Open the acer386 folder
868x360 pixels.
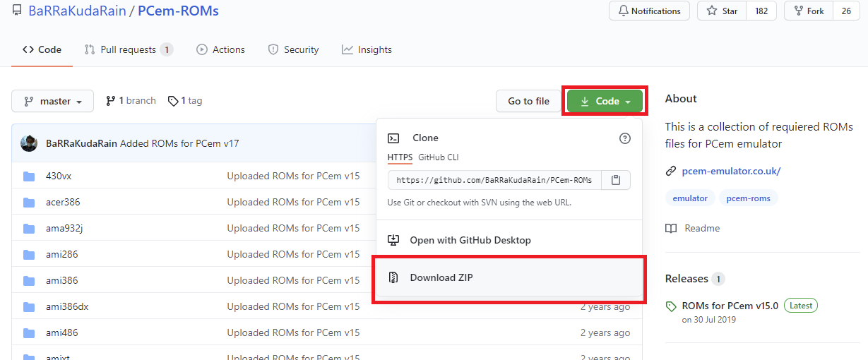[63, 202]
